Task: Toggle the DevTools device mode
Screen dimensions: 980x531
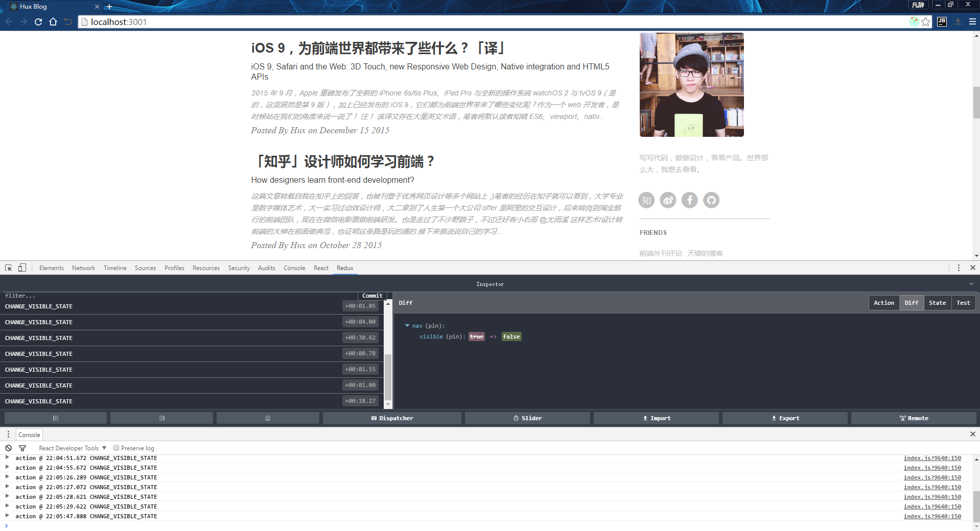Action: tap(22, 268)
